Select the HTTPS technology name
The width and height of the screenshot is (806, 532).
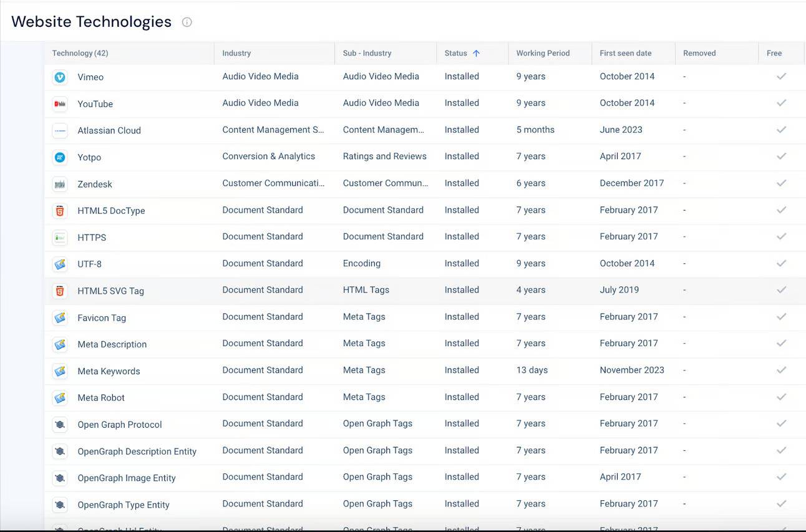[x=92, y=238]
